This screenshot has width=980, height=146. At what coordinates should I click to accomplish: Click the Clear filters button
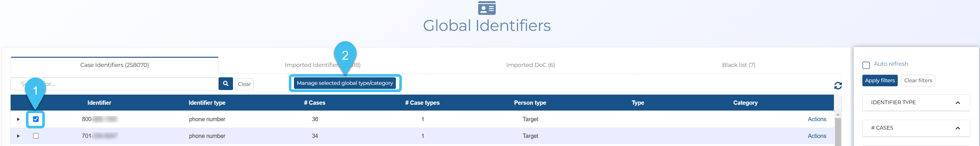918,81
